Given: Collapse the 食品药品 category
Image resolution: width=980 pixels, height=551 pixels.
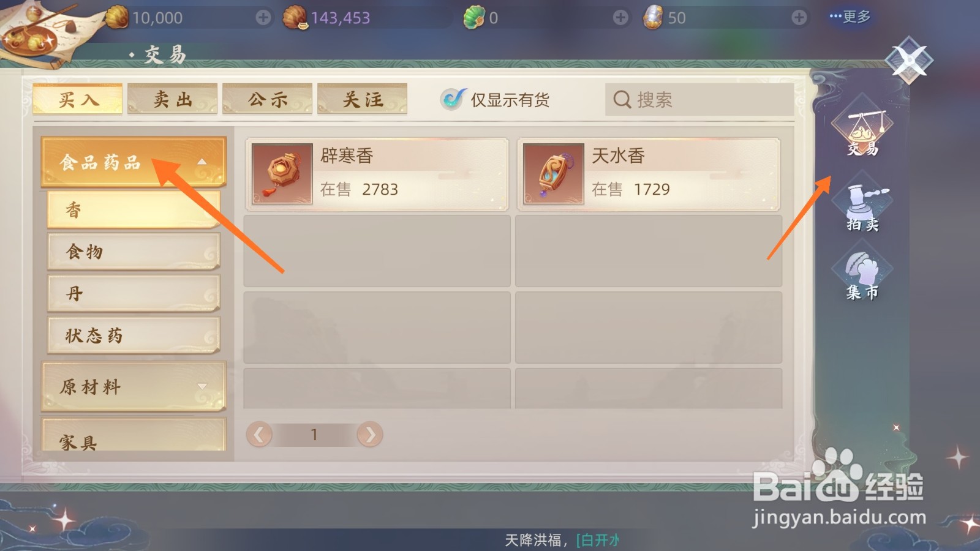Looking at the screenshot, I should tap(134, 162).
